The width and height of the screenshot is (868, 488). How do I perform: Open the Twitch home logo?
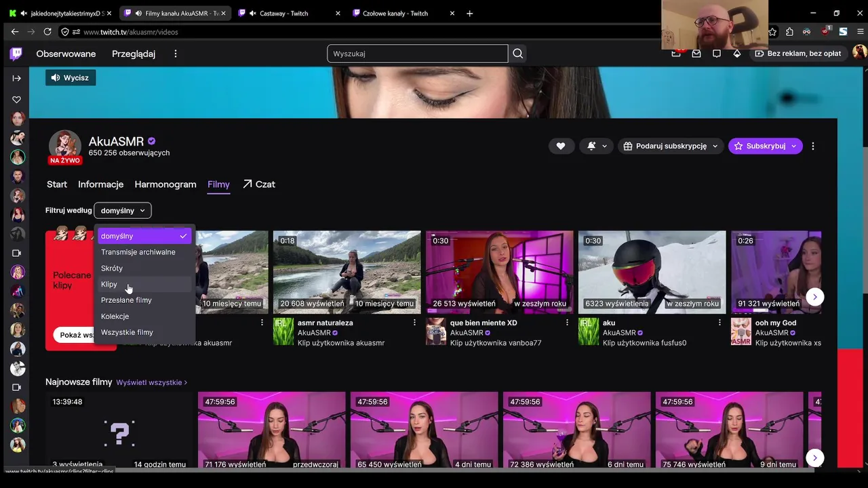point(16,54)
